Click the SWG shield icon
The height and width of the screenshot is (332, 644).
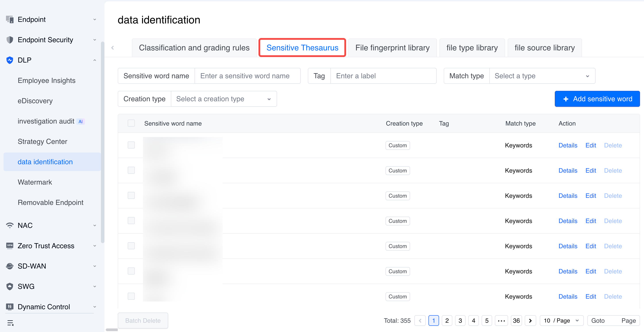coord(10,286)
